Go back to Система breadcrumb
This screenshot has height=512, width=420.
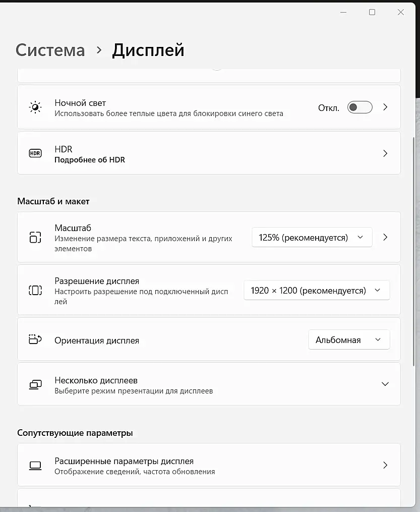tap(50, 50)
